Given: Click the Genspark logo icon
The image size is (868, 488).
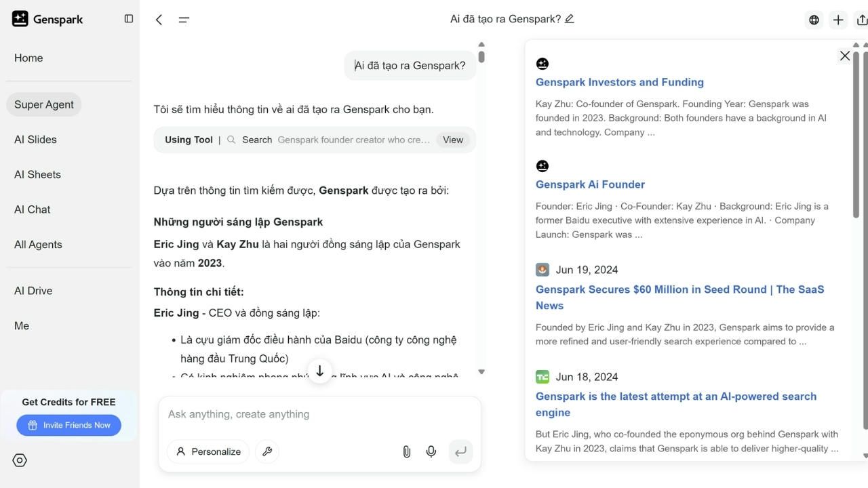Looking at the screenshot, I should coord(20,19).
